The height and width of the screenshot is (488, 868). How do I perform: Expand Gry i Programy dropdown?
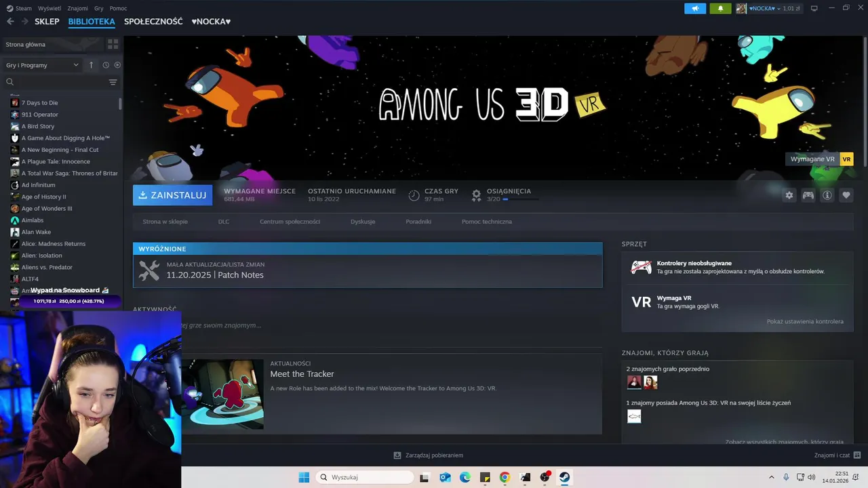point(43,65)
